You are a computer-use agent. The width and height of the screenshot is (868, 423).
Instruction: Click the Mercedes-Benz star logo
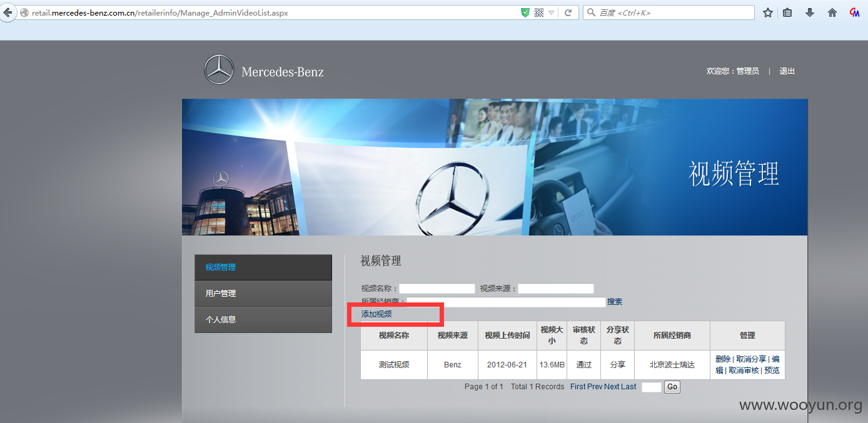click(219, 69)
